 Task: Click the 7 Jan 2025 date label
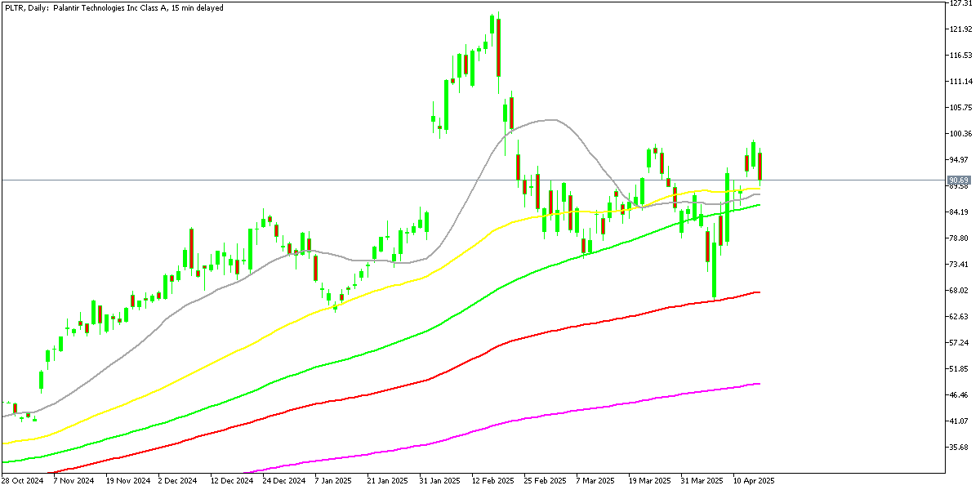332,480
